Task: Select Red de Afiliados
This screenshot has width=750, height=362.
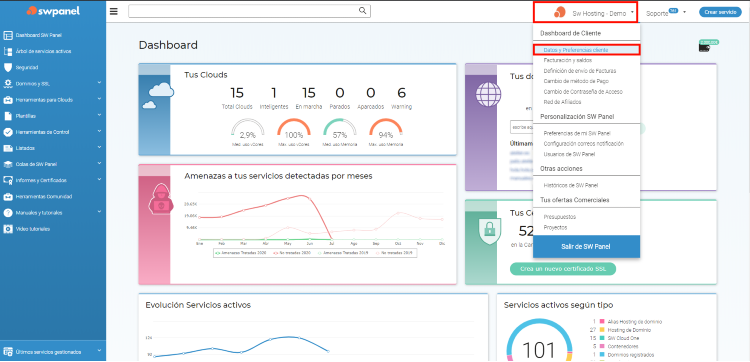Action: tap(562, 102)
